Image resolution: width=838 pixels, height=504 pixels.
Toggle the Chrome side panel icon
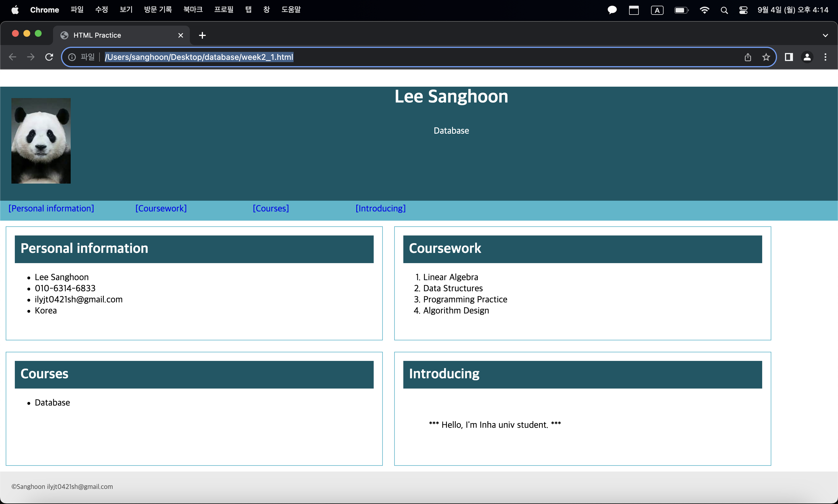pyautogui.click(x=789, y=57)
